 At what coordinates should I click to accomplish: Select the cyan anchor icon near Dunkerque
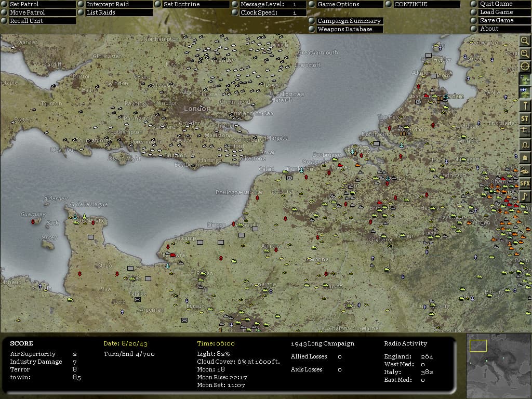coord(302,170)
